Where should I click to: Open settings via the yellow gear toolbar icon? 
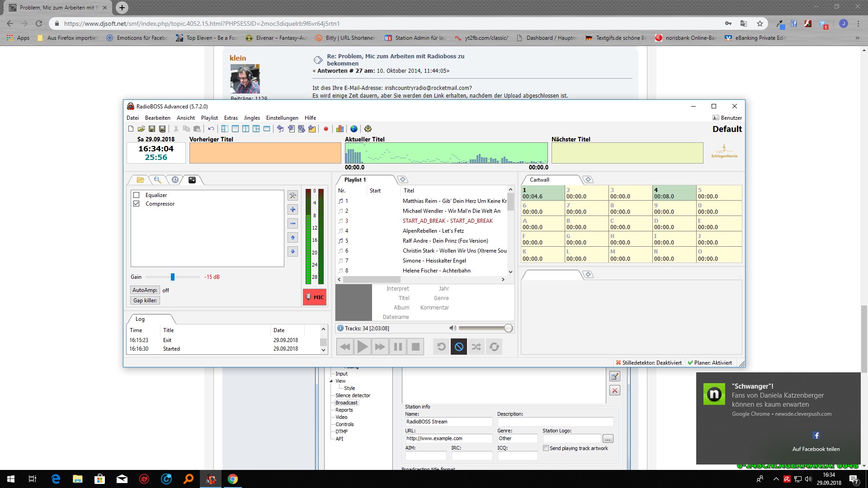368,129
